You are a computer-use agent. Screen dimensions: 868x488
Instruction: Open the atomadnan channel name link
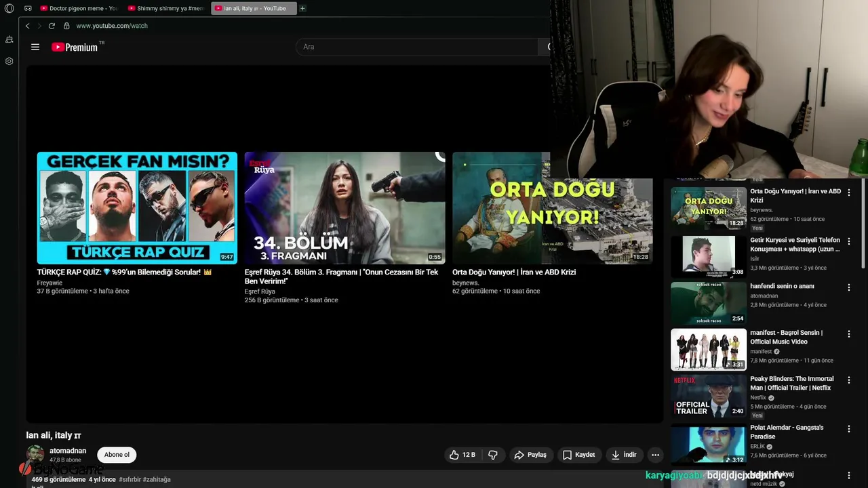pyautogui.click(x=68, y=451)
